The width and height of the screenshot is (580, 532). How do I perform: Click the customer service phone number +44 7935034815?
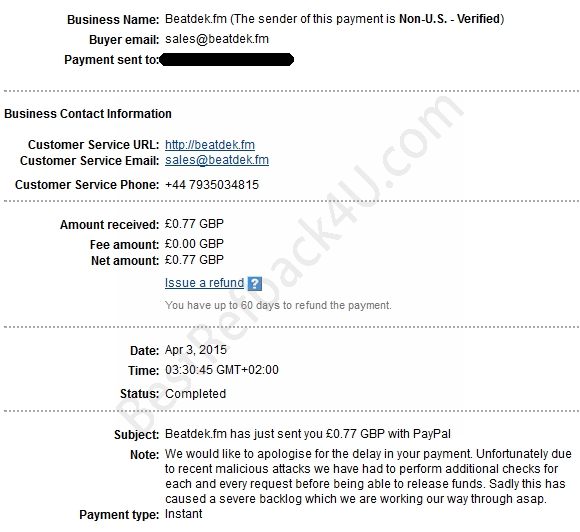212,185
